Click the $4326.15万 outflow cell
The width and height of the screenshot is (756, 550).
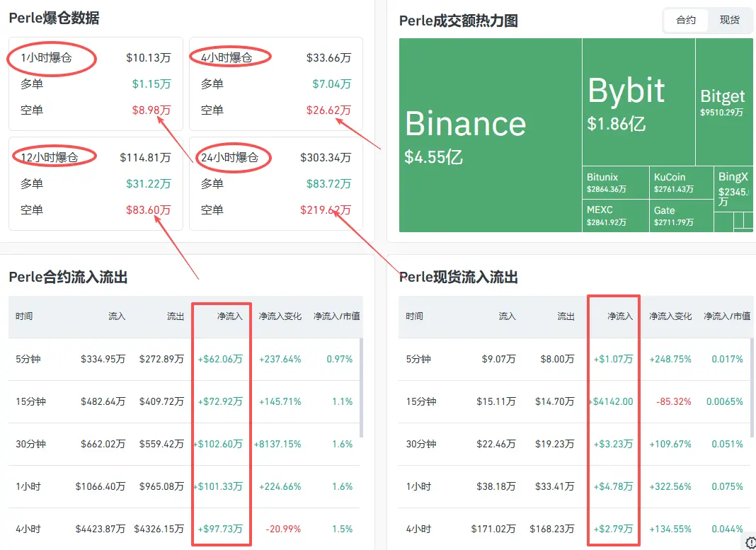159,529
